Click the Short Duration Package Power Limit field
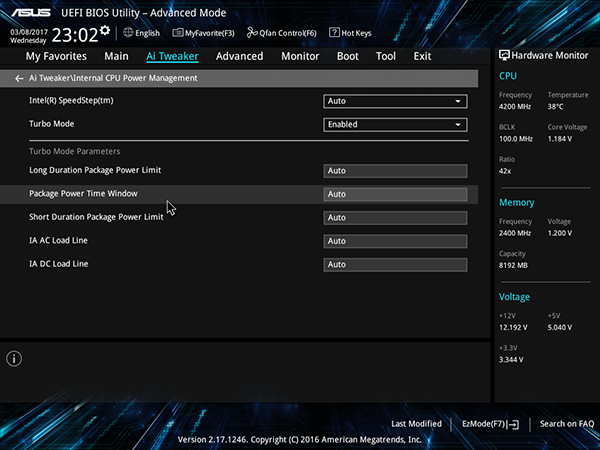Viewport: 600px width, 450px height. [395, 218]
